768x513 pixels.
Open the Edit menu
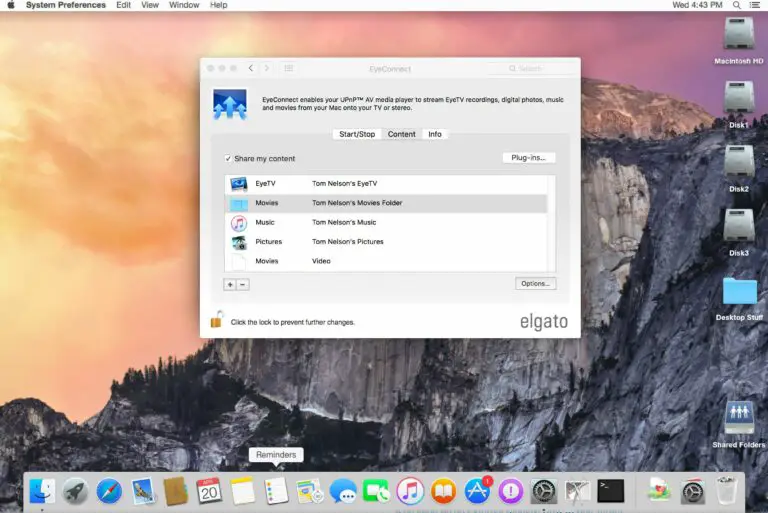(123, 5)
